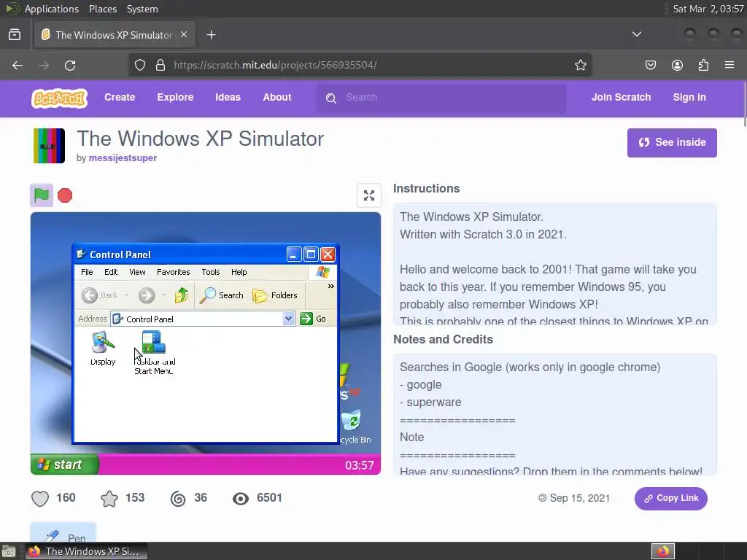
Task: Open Firefox site shield tracking protection icon
Action: (x=139, y=65)
